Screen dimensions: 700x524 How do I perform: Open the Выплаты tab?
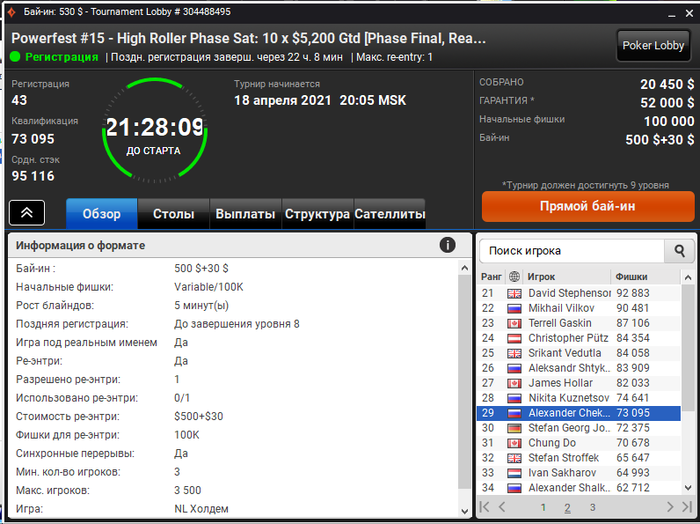tap(245, 214)
